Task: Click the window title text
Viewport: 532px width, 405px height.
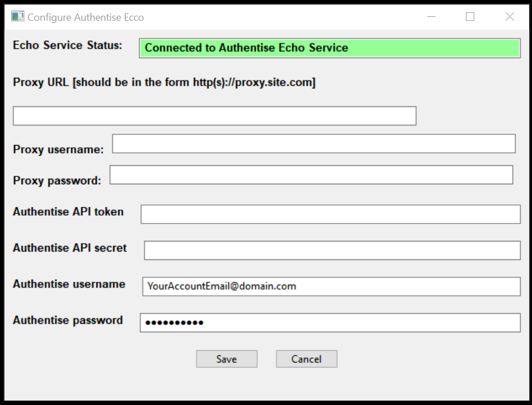Action: pyautogui.click(x=86, y=17)
